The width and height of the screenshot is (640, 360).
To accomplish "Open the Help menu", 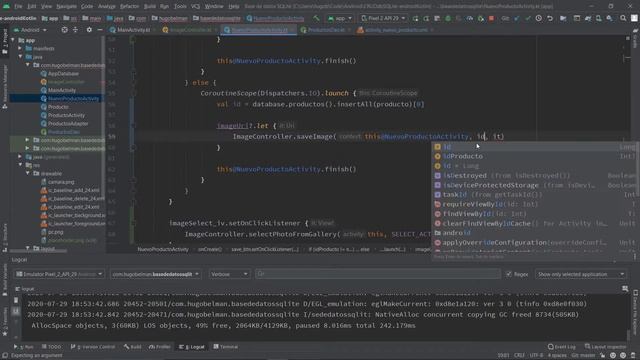I will (234, 7).
